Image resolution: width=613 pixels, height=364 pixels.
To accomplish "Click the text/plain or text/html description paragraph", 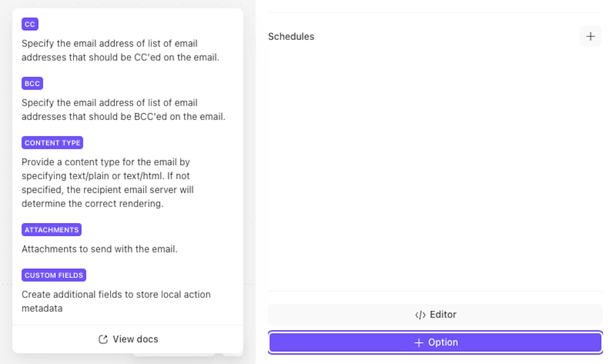I will tap(108, 183).
